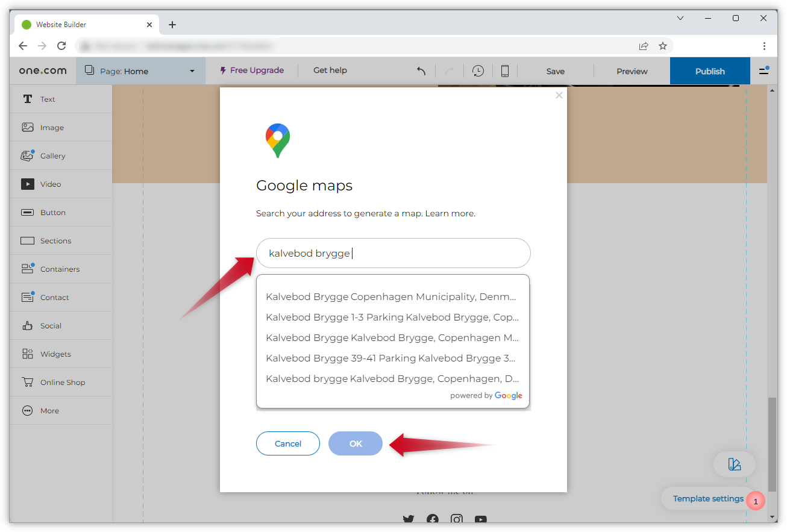This screenshot has width=787, height=532.
Task: Open Get help in the top bar
Action: coord(330,70)
